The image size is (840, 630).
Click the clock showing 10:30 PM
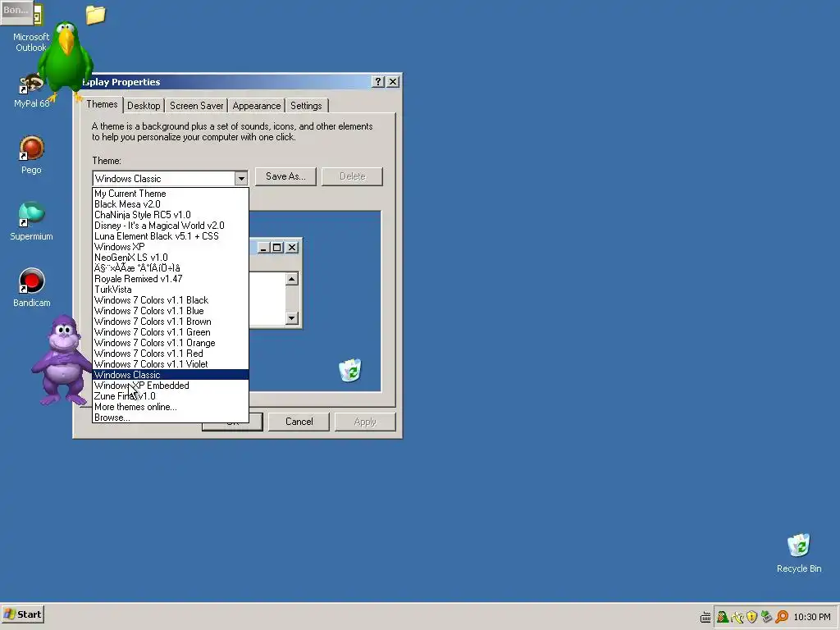coord(812,617)
